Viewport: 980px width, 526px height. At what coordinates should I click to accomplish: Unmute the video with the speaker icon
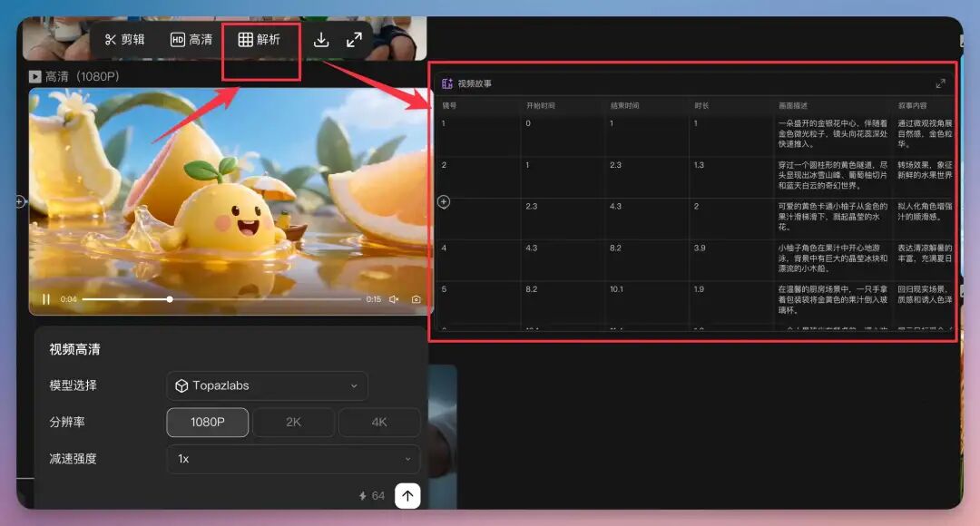click(395, 299)
